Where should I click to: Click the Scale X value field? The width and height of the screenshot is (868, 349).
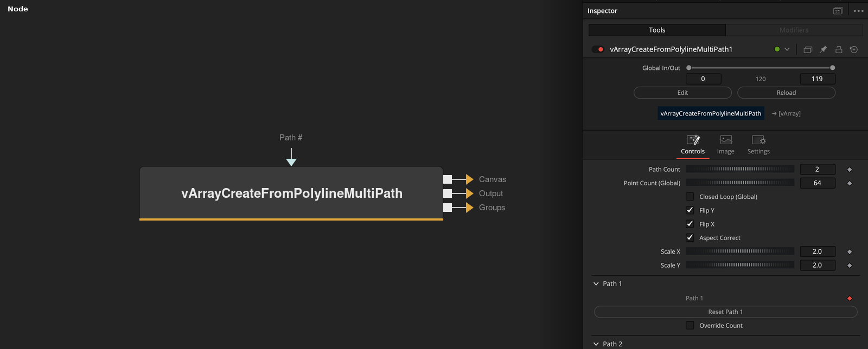[817, 251]
